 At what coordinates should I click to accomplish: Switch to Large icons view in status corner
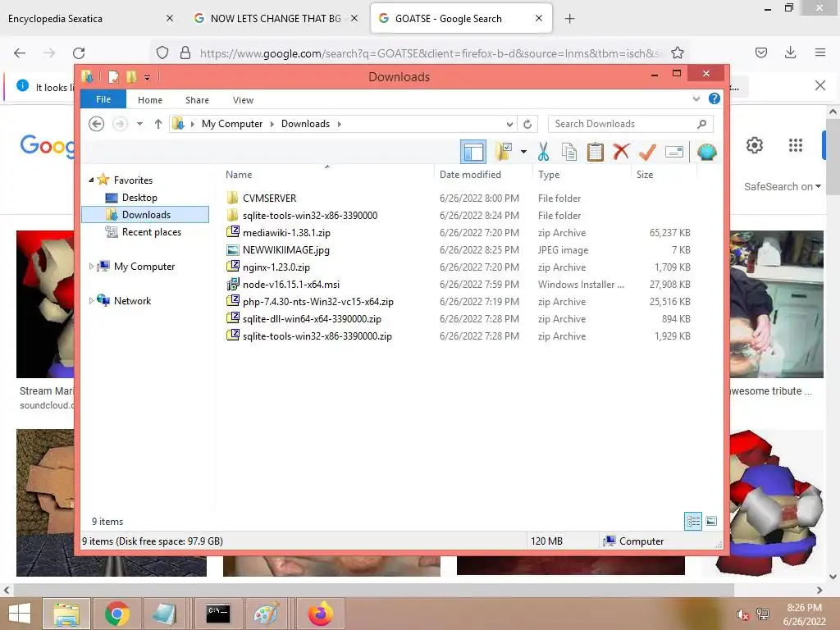[711, 521]
